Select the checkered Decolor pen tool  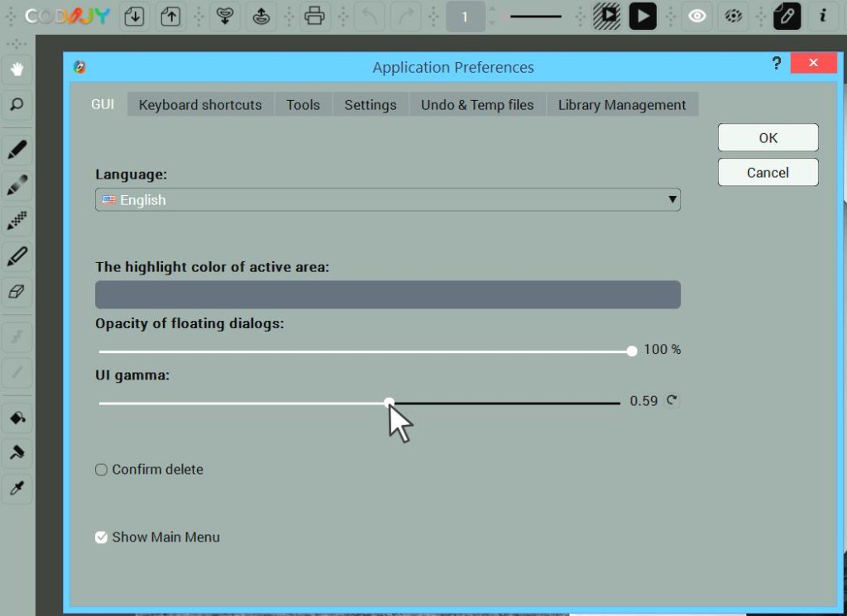pyautogui.click(x=17, y=221)
